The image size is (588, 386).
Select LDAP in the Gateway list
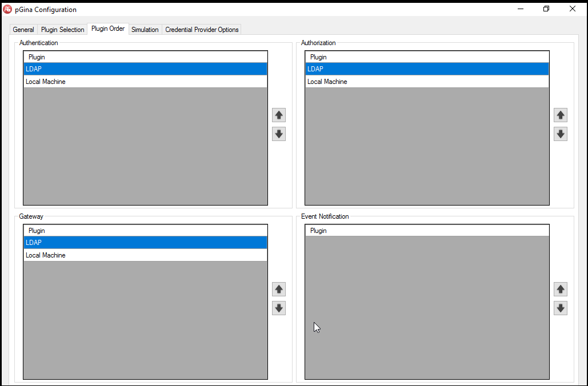point(146,243)
